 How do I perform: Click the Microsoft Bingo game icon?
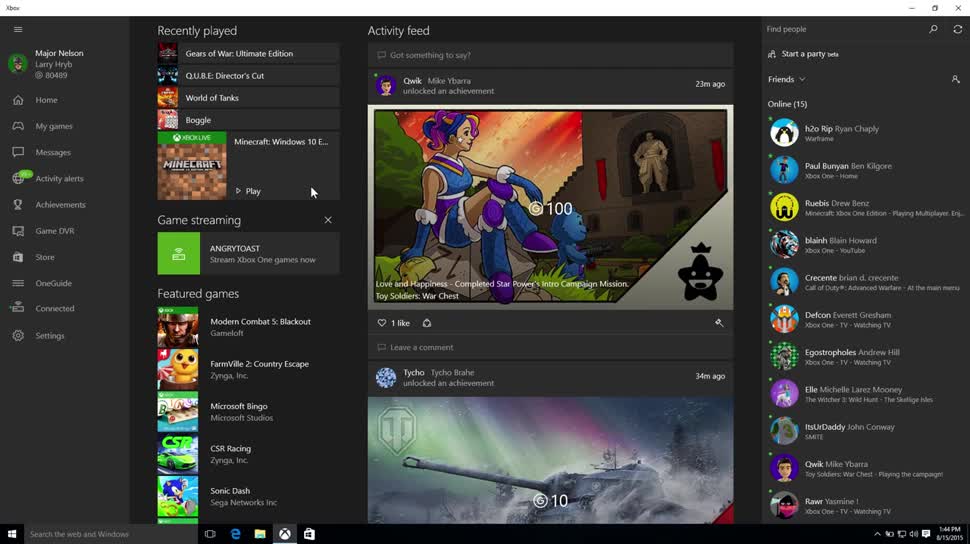tap(178, 412)
